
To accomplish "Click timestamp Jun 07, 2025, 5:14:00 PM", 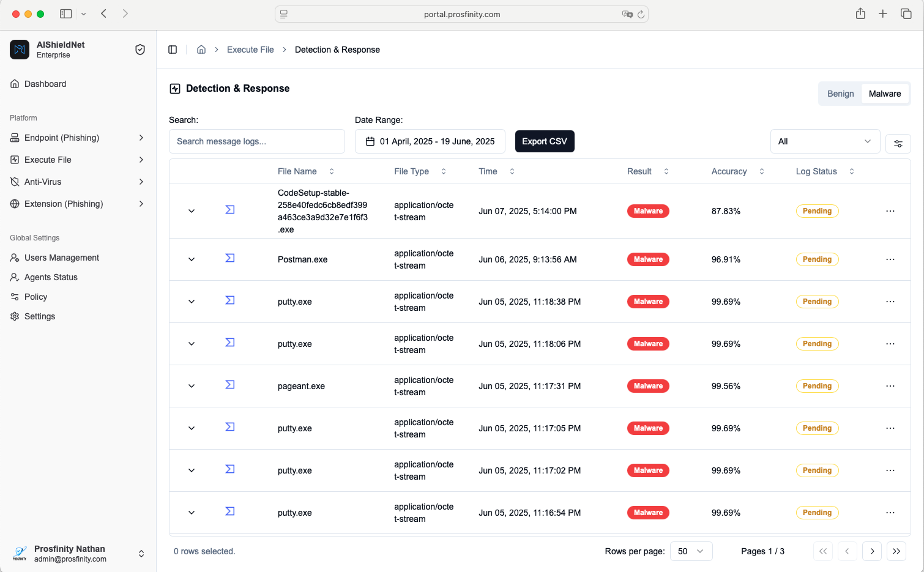I will coord(527,211).
